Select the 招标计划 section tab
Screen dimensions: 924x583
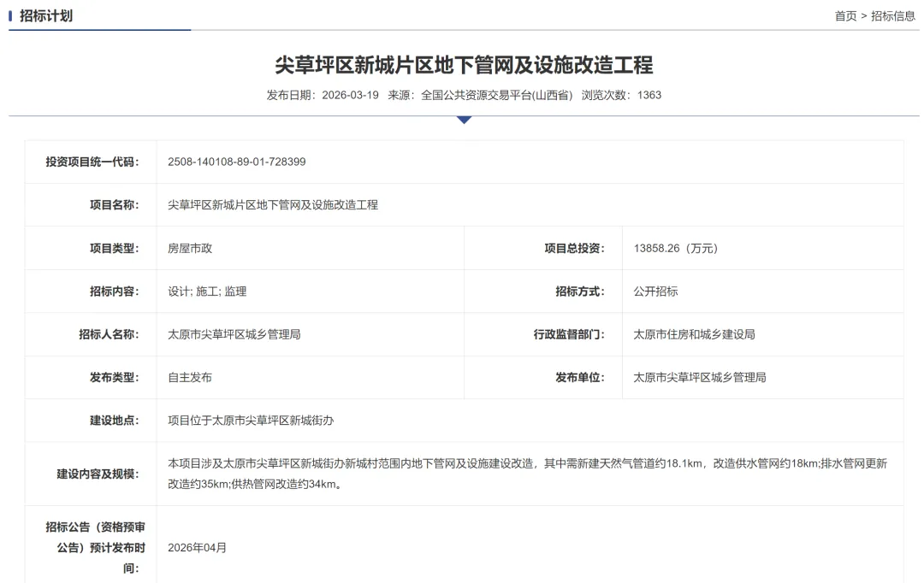pyautogui.click(x=46, y=16)
